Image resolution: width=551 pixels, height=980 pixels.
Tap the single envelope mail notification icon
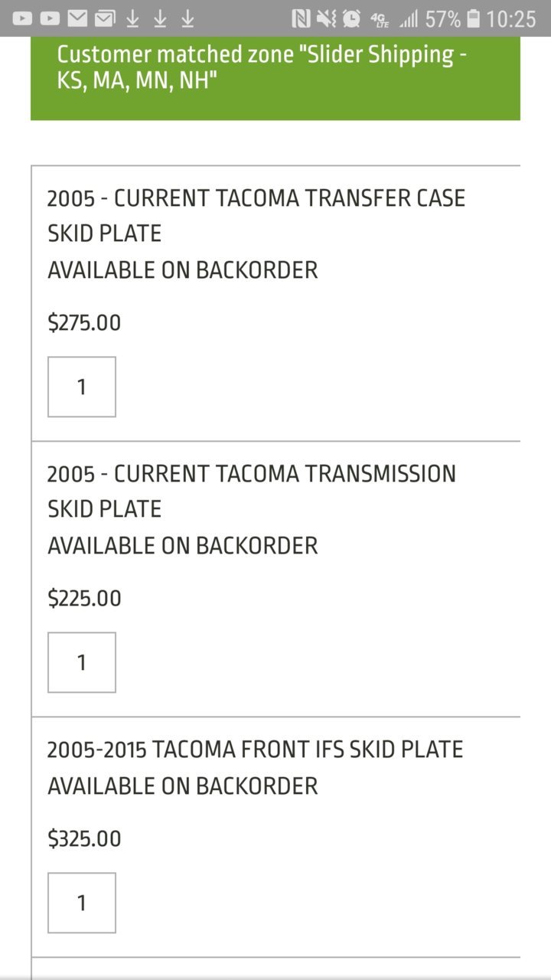coord(77,18)
